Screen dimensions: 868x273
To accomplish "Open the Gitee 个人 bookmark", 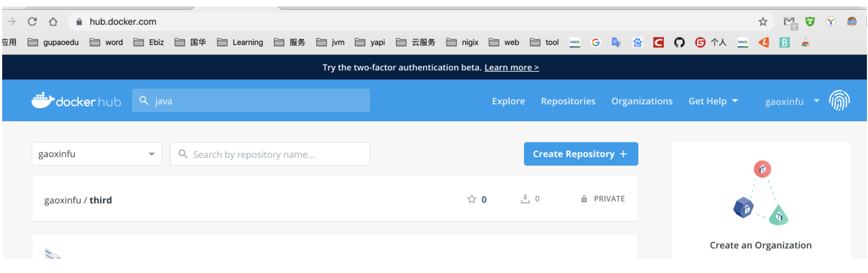I will point(711,42).
